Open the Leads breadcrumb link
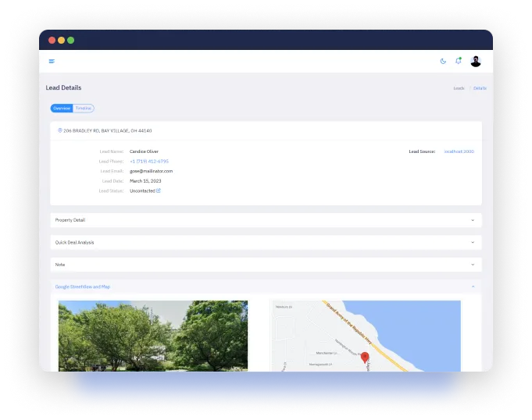The image size is (532, 420). point(459,88)
